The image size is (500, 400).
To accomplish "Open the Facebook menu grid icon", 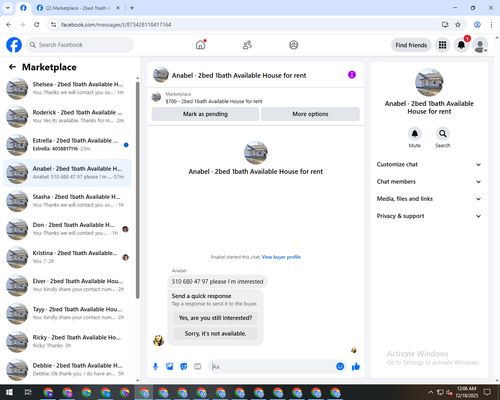I will pos(442,45).
